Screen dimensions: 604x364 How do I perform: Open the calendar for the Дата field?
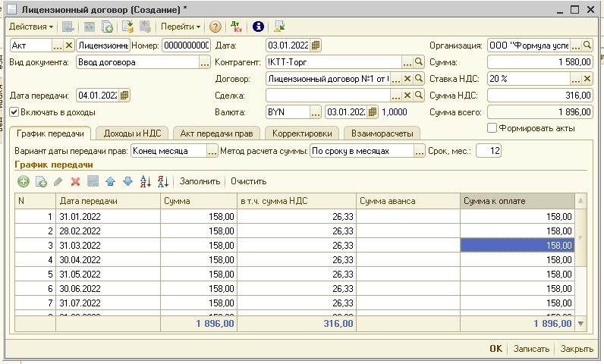(x=316, y=45)
